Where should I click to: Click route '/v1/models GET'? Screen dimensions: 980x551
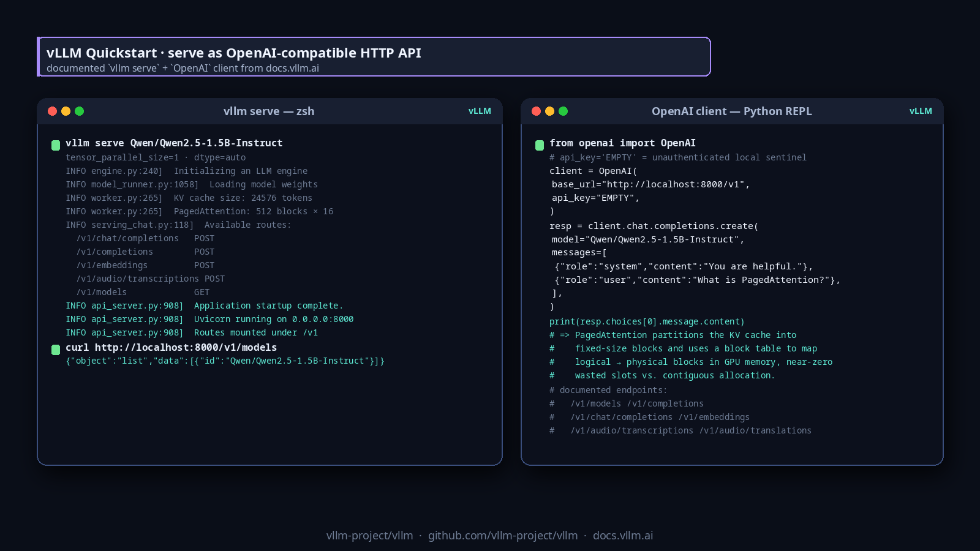click(143, 292)
